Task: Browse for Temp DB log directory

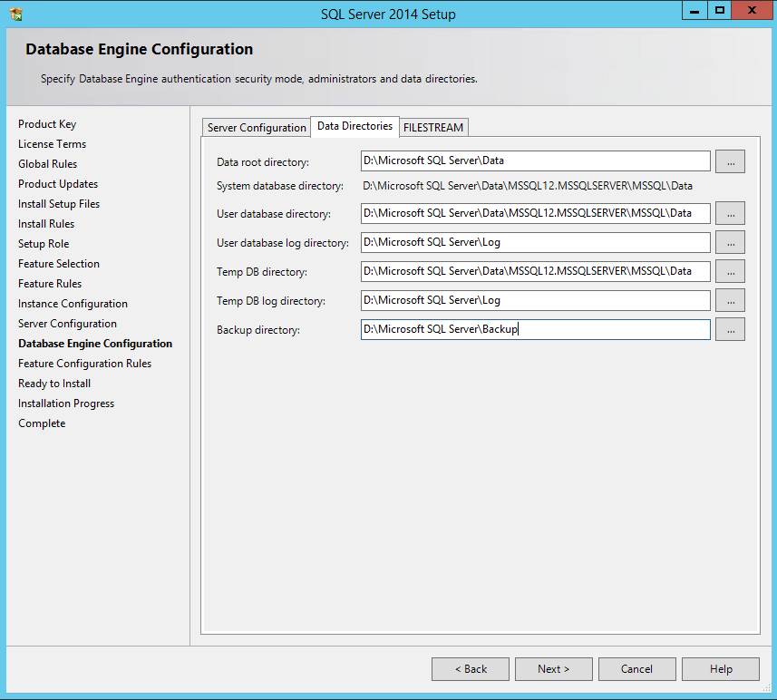Action: [730, 301]
